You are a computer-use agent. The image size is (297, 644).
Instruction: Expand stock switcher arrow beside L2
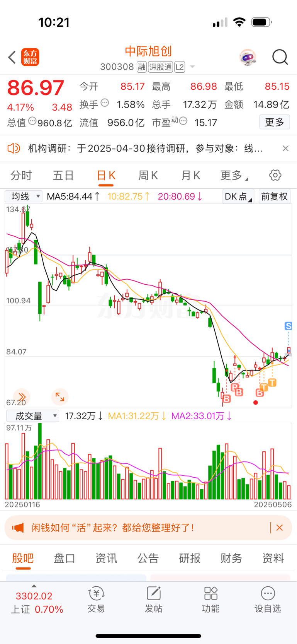(x=192, y=67)
